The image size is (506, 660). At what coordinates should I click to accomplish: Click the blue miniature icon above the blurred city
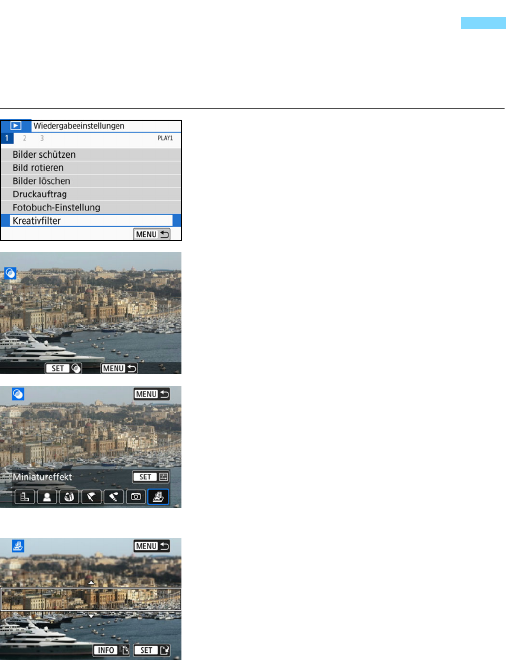(18, 546)
